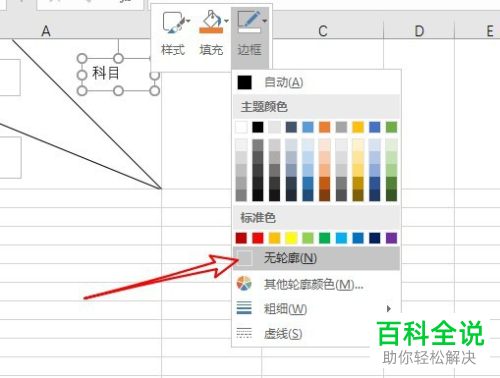
Task: Pick light blue standard color
Action: 341,238
